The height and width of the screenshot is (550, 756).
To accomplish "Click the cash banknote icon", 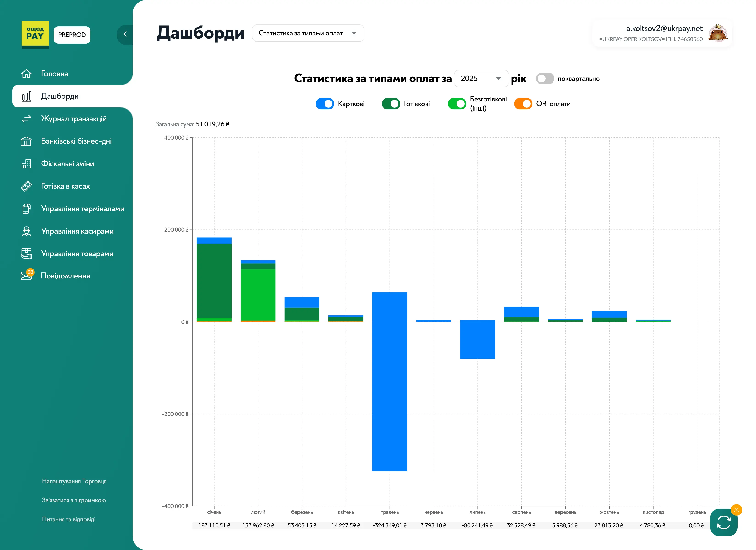I will [26, 186].
